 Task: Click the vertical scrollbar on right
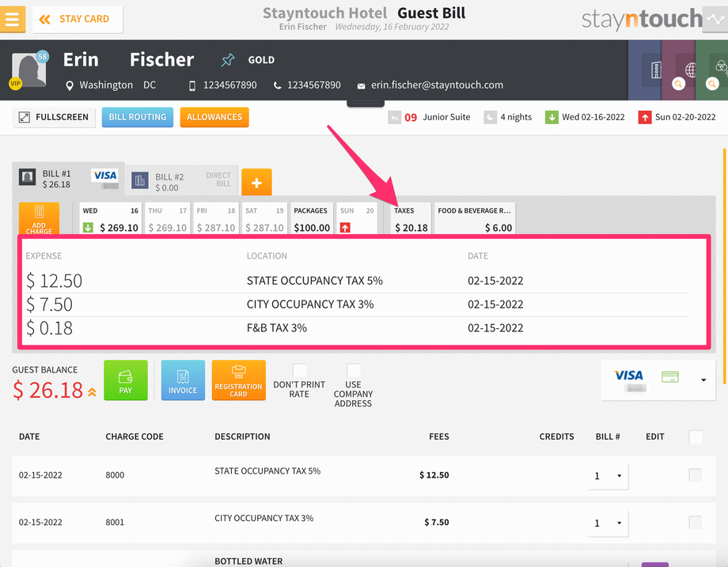(x=724, y=266)
